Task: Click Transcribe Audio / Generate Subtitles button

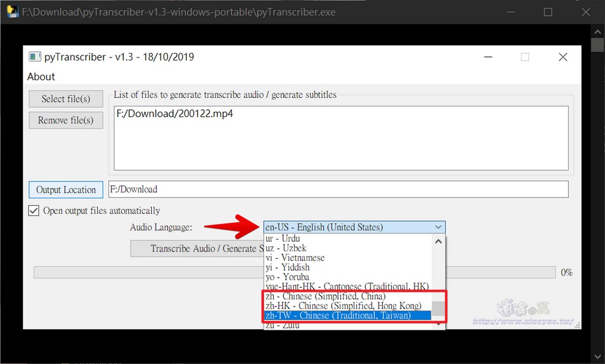Action: pyautogui.click(x=197, y=249)
